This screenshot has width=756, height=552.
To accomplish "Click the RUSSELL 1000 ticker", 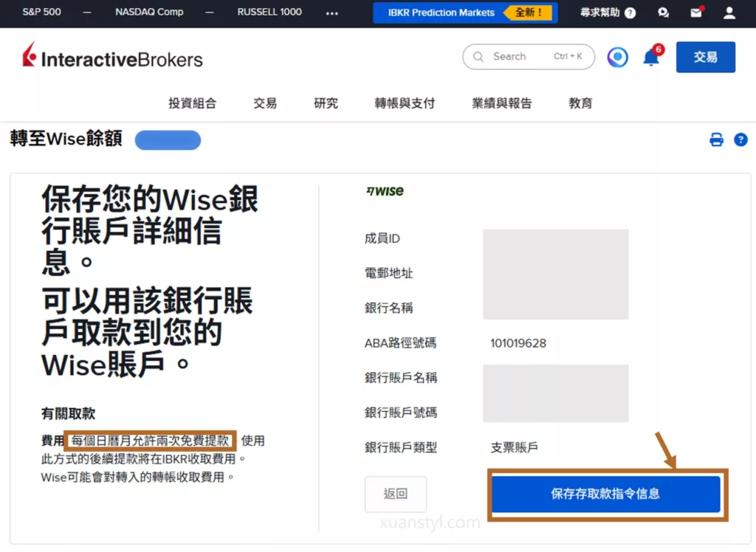I will 269,12.
